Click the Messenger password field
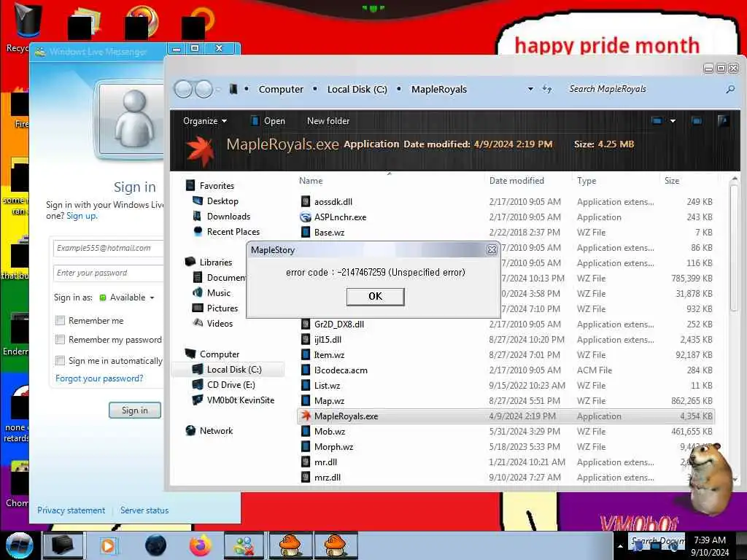This screenshot has height=560, width=747. click(108, 273)
